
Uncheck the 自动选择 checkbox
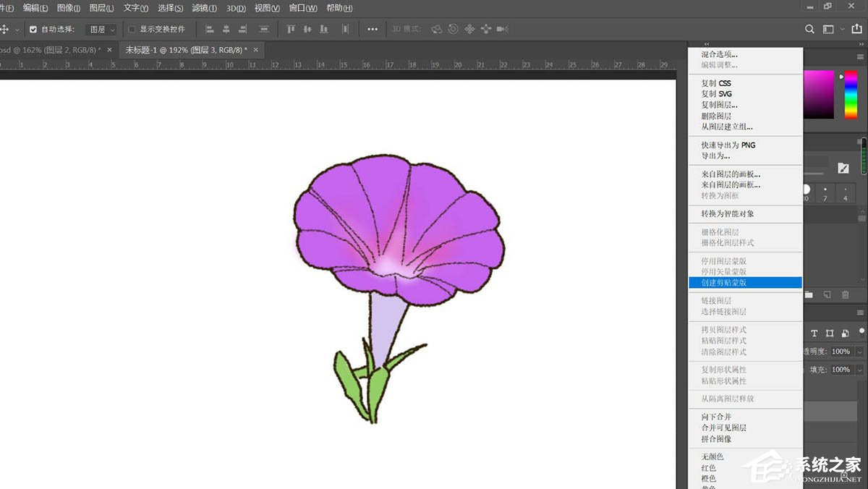[33, 30]
